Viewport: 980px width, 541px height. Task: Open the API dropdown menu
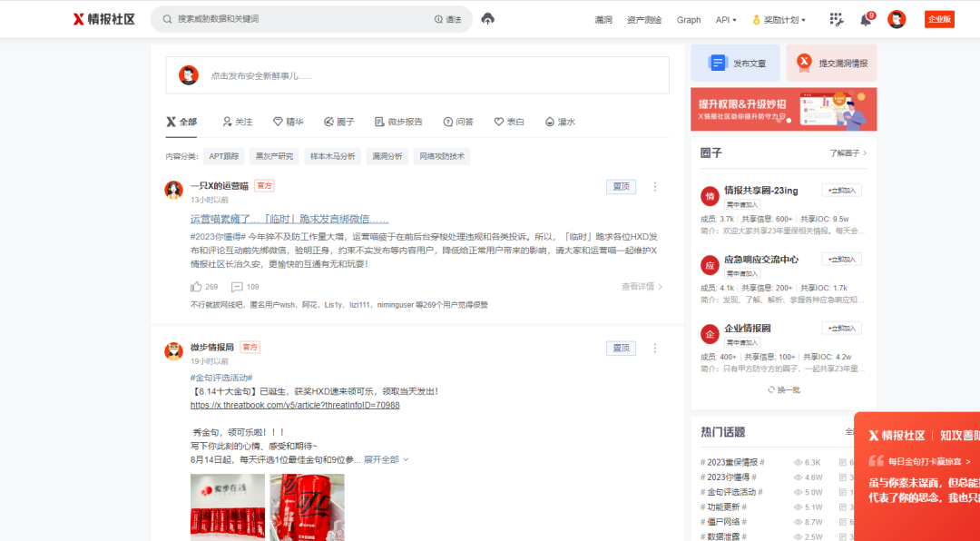(x=726, y=20)
